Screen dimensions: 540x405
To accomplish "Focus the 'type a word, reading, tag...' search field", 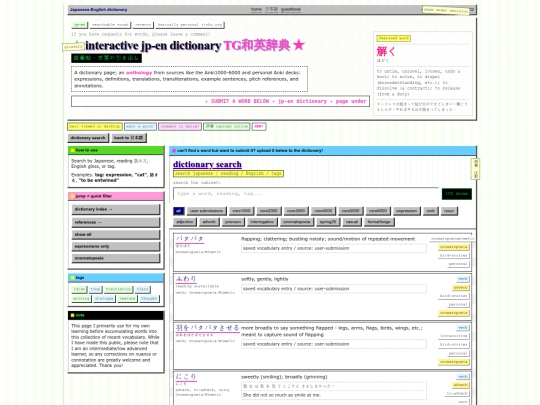I will (x=306, y=194).
